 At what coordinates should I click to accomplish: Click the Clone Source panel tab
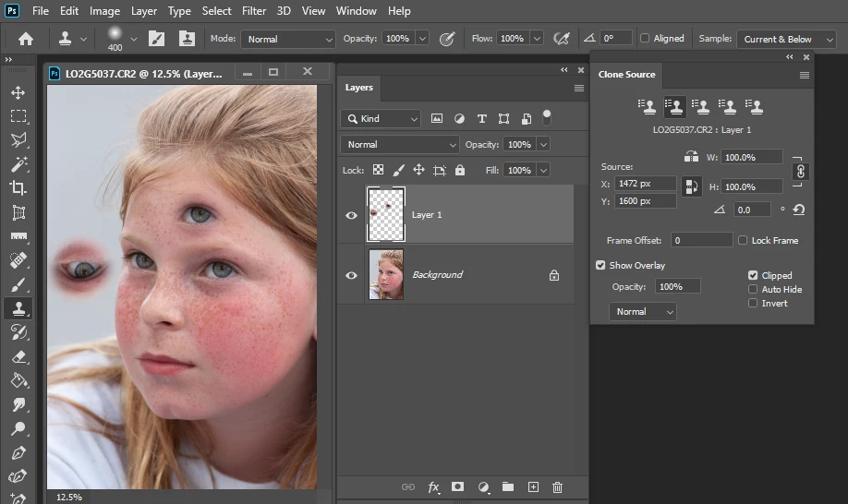coord(626,74)
